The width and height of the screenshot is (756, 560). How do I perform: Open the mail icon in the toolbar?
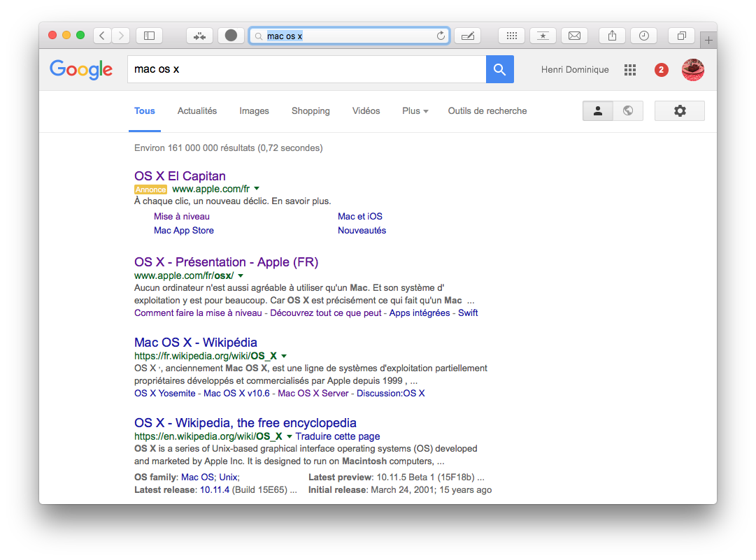574,35
